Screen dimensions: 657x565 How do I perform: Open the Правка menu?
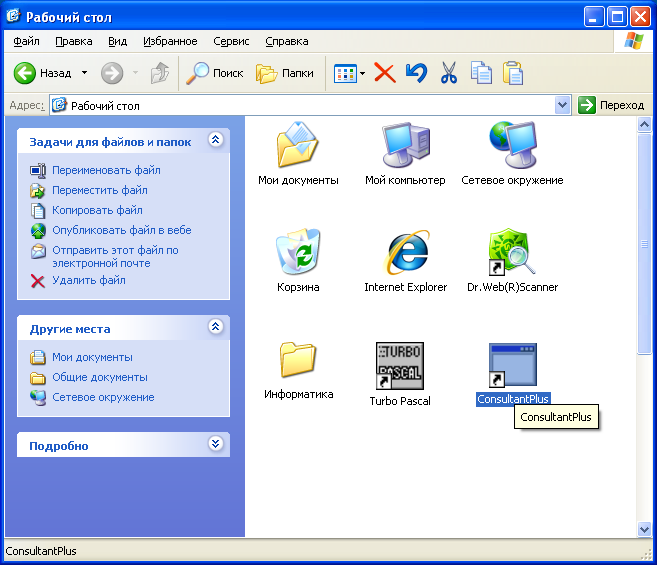click(74, 41)
